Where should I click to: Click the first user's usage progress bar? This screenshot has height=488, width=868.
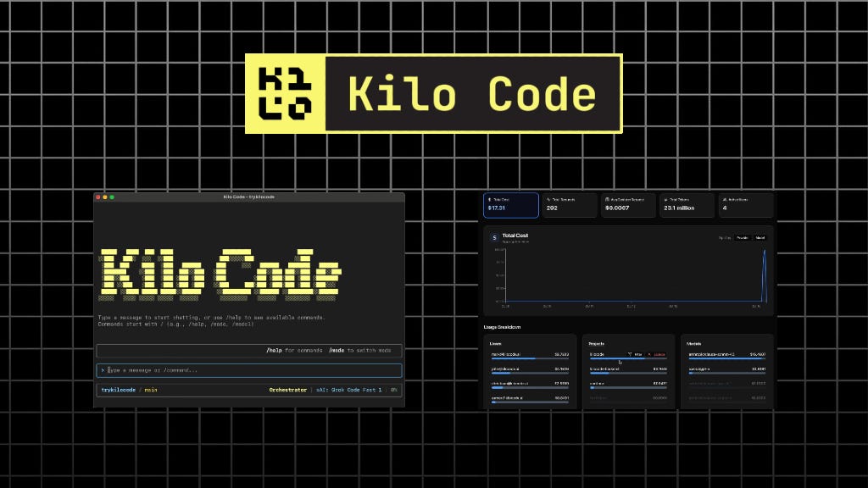coord(530,358)
